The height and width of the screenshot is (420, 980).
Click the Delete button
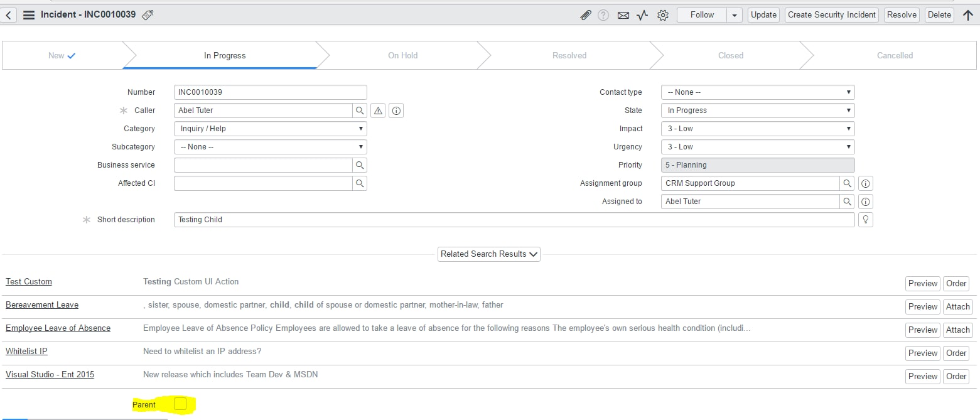click(939, 15)
